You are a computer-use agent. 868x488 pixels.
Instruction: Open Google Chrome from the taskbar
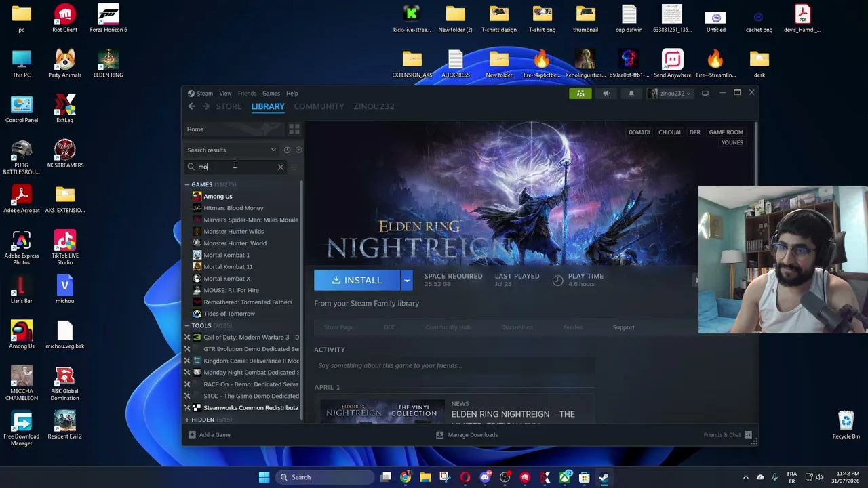tap(405, 477)
